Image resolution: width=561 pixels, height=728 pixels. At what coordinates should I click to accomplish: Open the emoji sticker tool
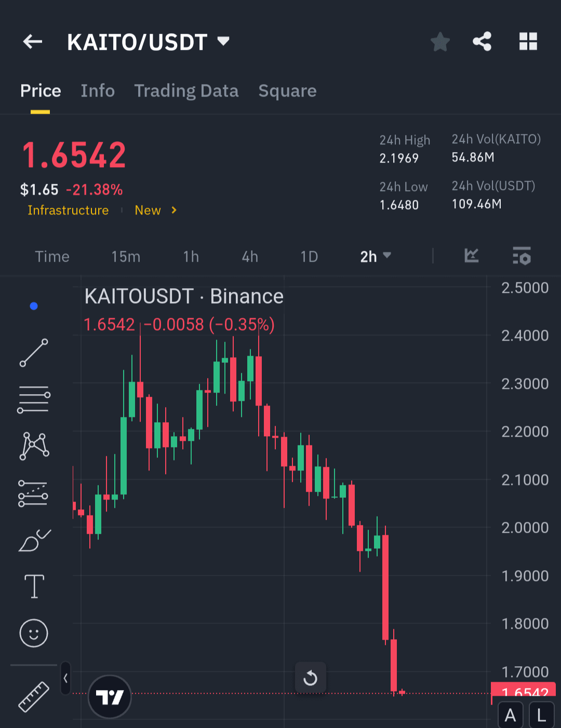pos(34,633)
